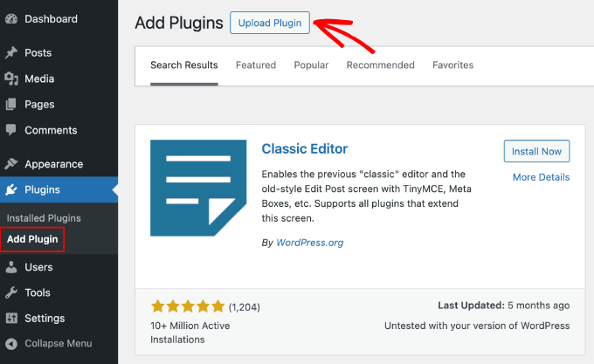Click the Appearance paintbrush icon

point(11,164)
